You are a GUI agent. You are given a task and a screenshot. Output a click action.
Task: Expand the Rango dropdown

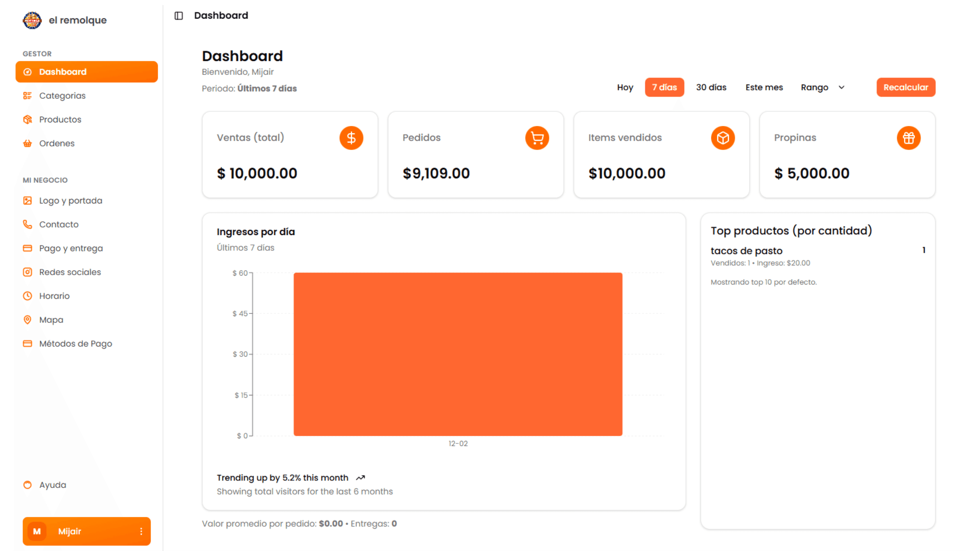pyautogui.click(x=822, y=88)
